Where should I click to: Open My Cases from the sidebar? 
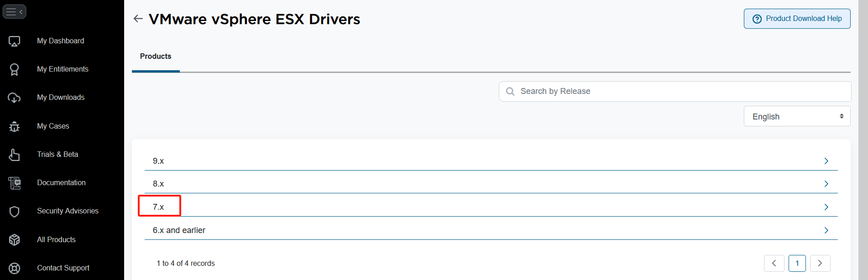tap(53, 126)
